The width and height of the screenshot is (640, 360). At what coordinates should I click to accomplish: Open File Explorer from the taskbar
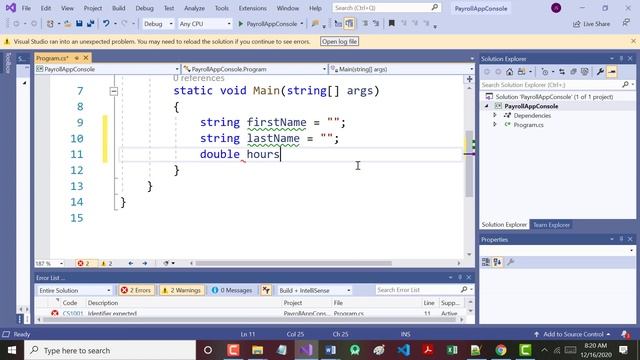click(257, 350)
